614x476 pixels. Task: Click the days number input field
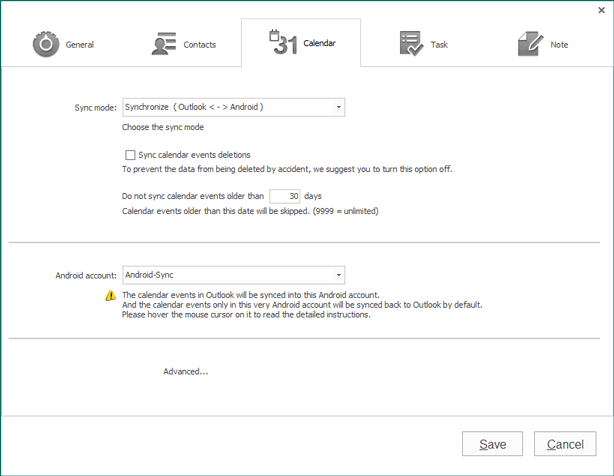(285, 197)
